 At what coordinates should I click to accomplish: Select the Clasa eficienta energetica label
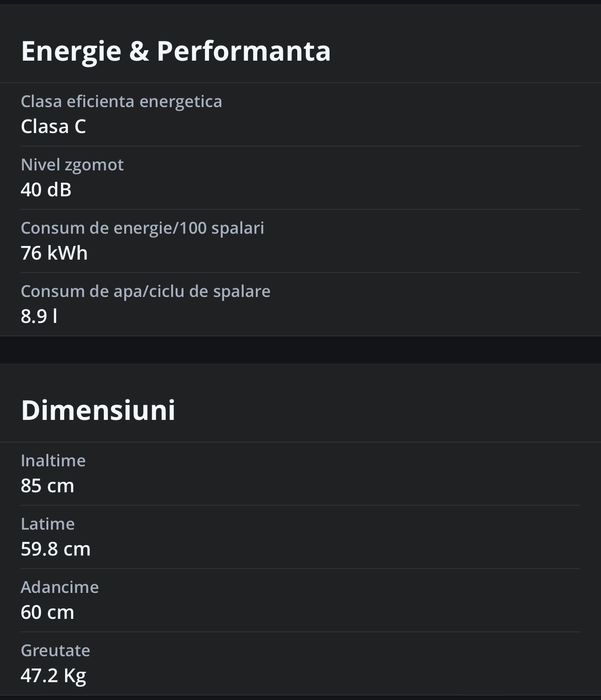click(121, 101)
